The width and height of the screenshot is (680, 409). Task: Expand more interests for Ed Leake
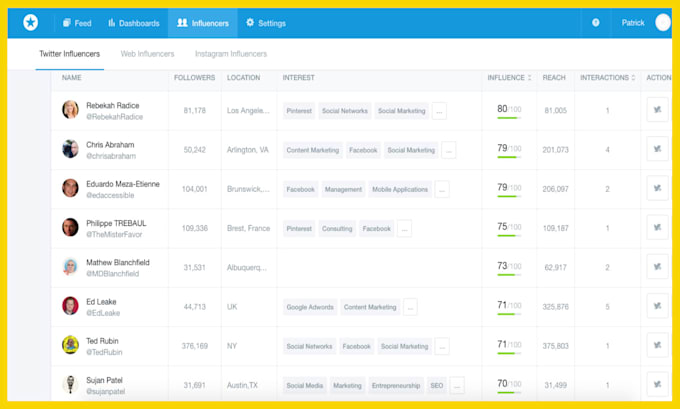click(x=410, y=307)
